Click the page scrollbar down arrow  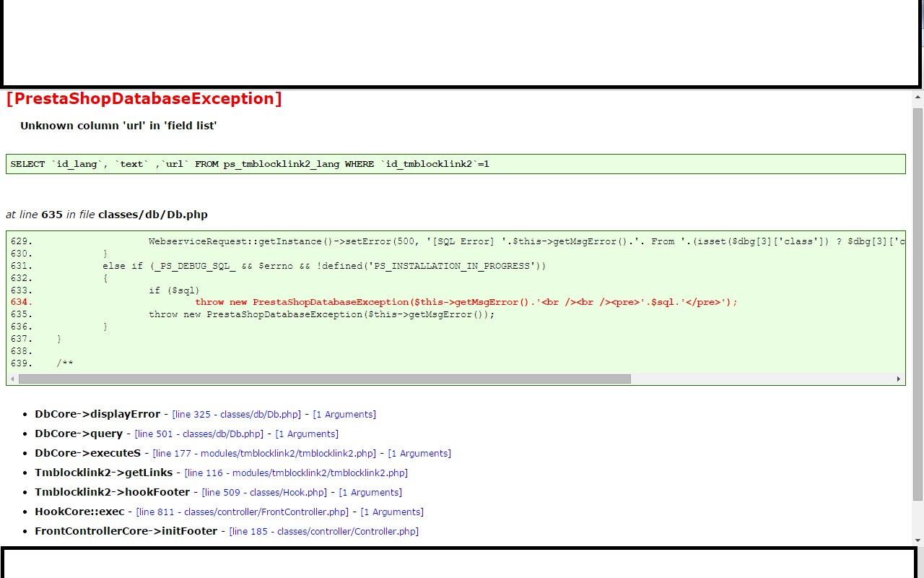pyautogui.click(x=918, y=540)
